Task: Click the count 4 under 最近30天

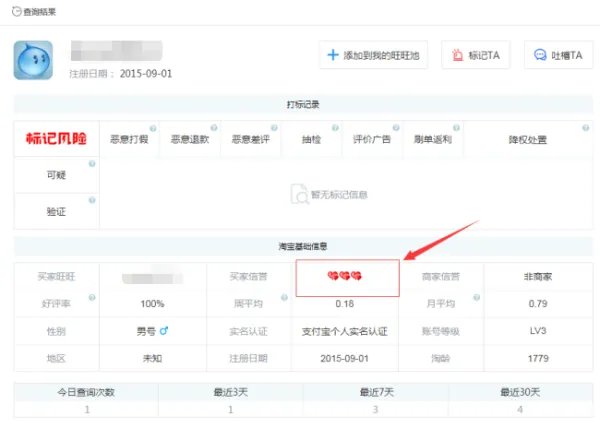Action: [x=520, y=409]
